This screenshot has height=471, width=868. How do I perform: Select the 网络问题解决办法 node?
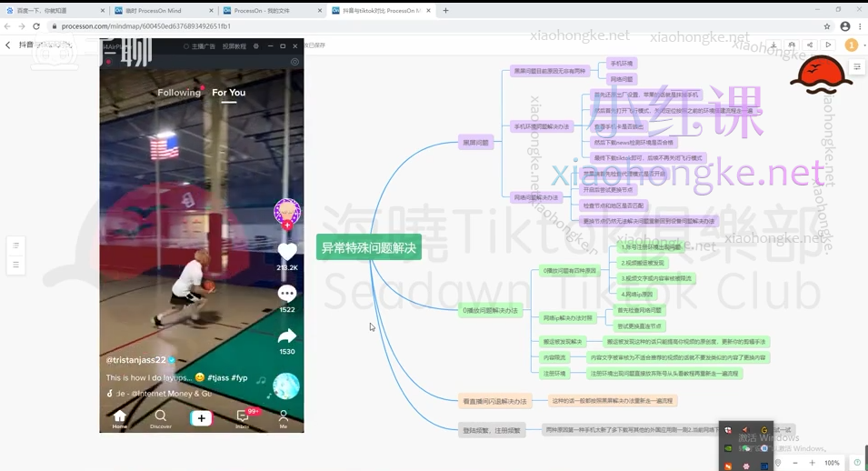coord(536,197)
